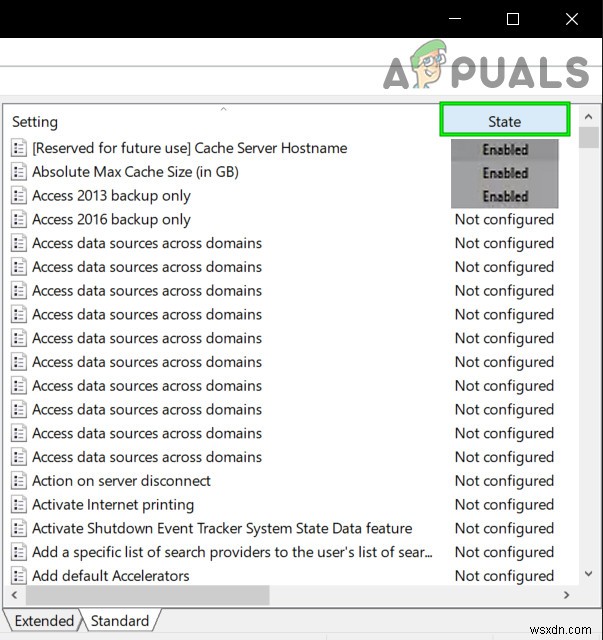Click the vertical scrollbar thumb
This screenshot has width=603, height=640.
[588, 138]
